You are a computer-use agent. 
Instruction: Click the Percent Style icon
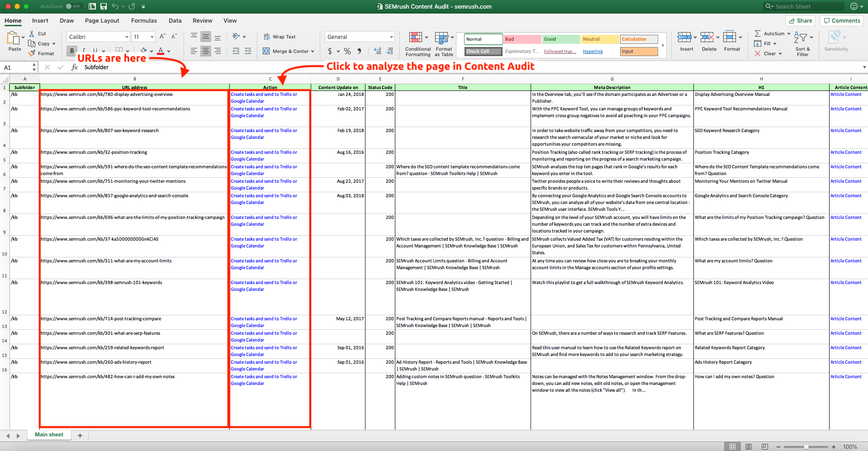click(x=347, y=51)
